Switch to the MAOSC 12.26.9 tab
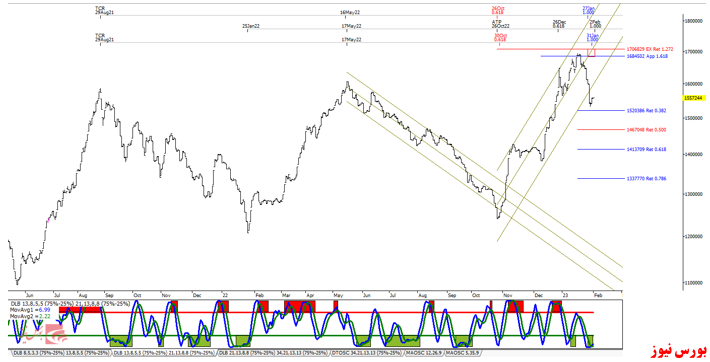710x362 pixels. tap(424, 353)
